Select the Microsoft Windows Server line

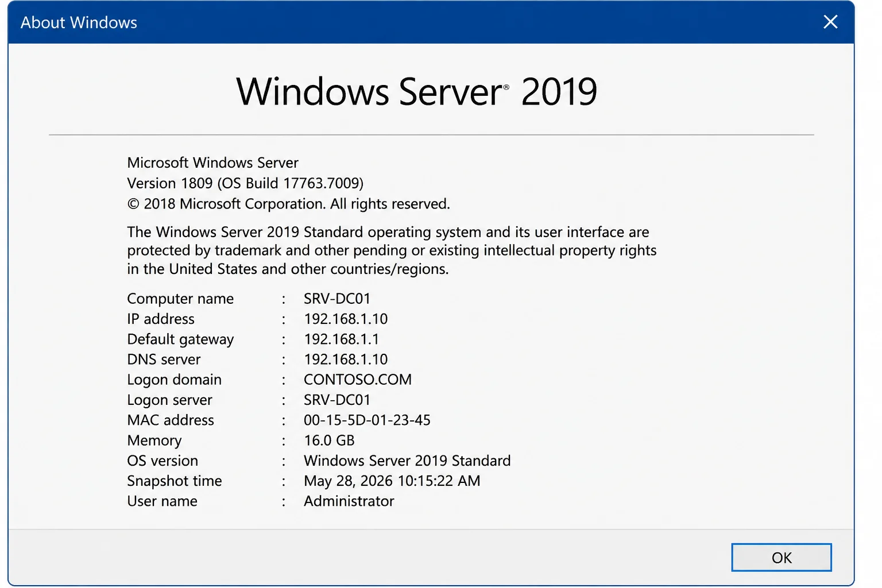tap(212, 163)
